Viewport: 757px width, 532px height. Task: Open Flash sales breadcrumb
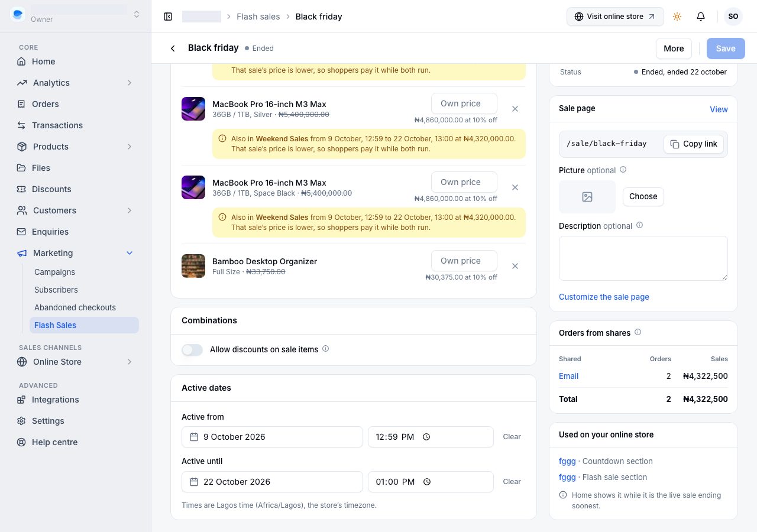click(x=258, y=17)
